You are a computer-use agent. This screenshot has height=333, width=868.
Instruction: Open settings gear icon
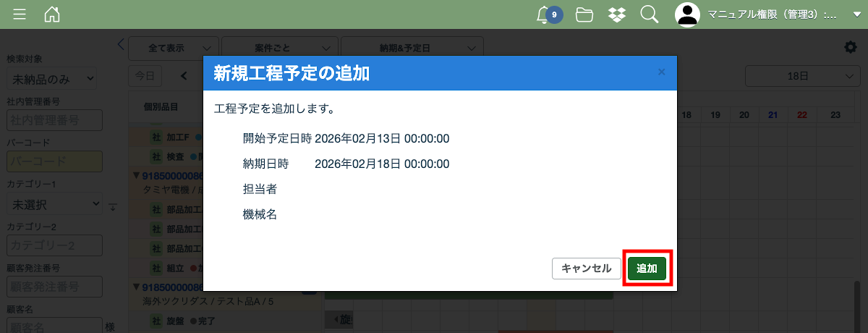pos(851,47)
